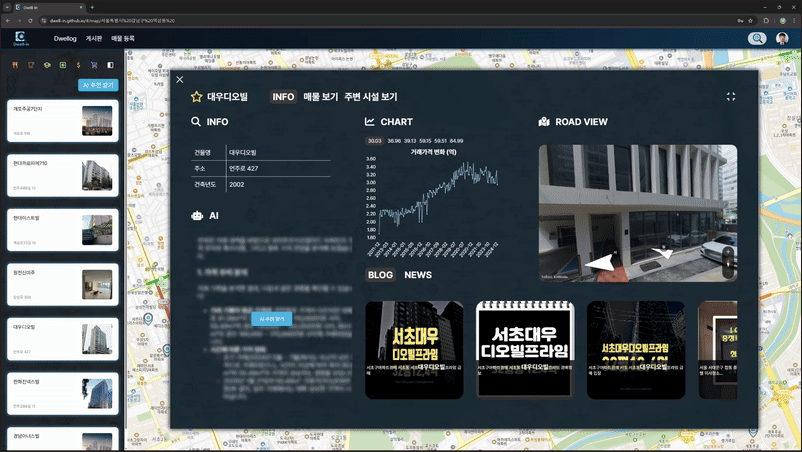Select the 59.15 area chart option
The width and height of the screenshot is (802, 452).
pyautogui.click(x=425, y=141)
